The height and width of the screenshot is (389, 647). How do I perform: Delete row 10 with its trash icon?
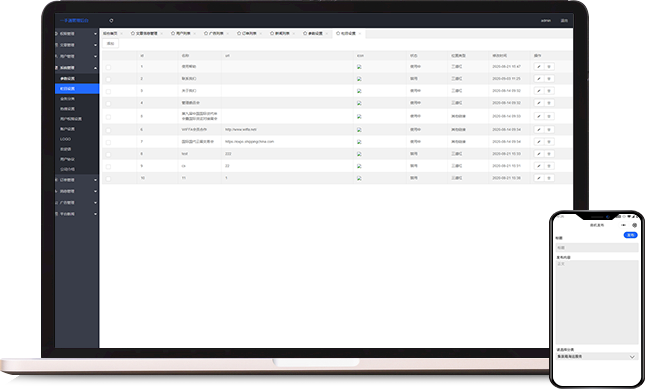tap(549, 178)
